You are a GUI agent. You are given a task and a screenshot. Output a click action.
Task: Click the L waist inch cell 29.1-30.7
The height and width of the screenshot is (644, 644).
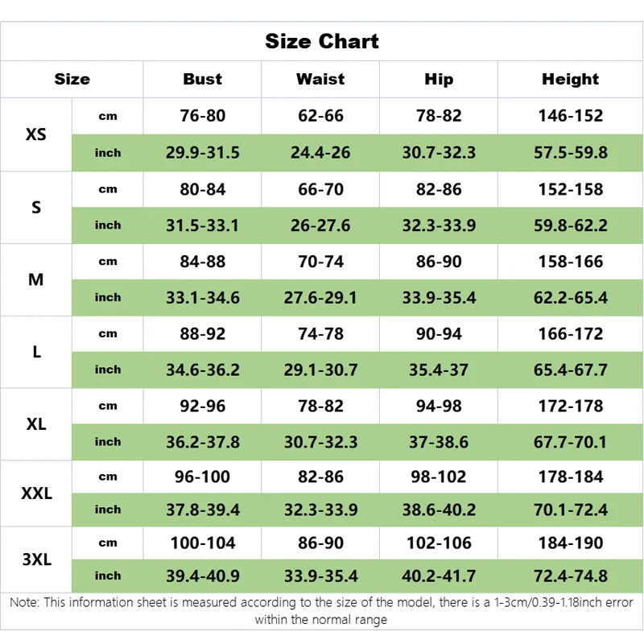tap(320, 370)
